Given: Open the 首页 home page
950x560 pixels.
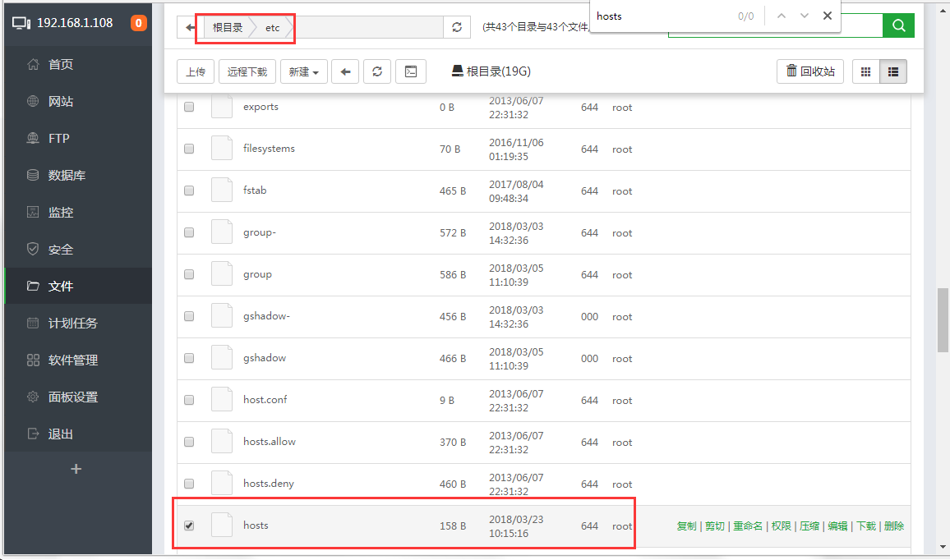Looking at the screenshot, I should (61, 64).
